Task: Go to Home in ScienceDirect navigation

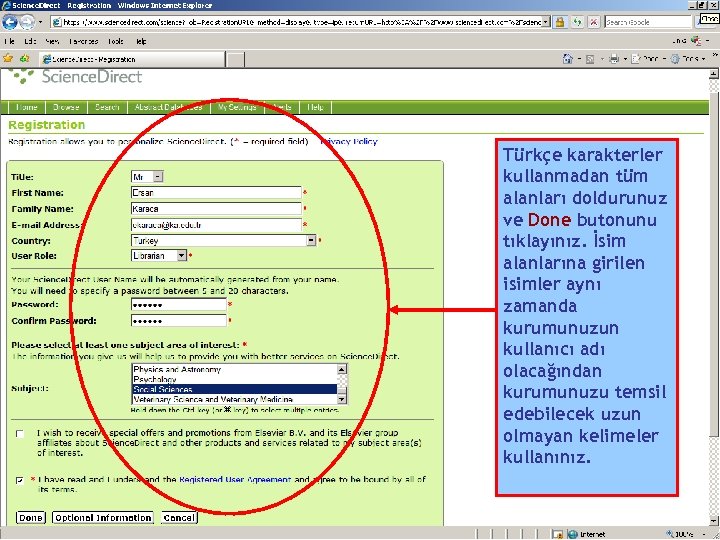Action: point(27,107)
